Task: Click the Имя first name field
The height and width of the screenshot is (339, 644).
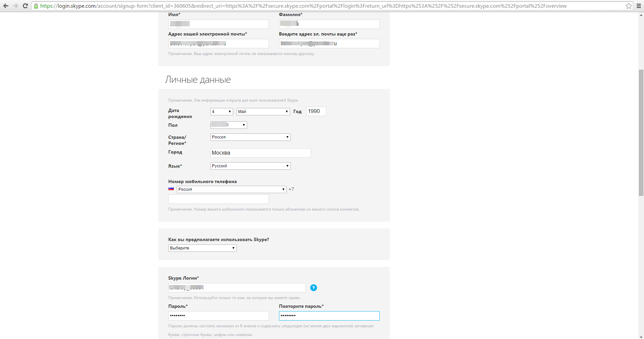Action: tap(218, 24)
